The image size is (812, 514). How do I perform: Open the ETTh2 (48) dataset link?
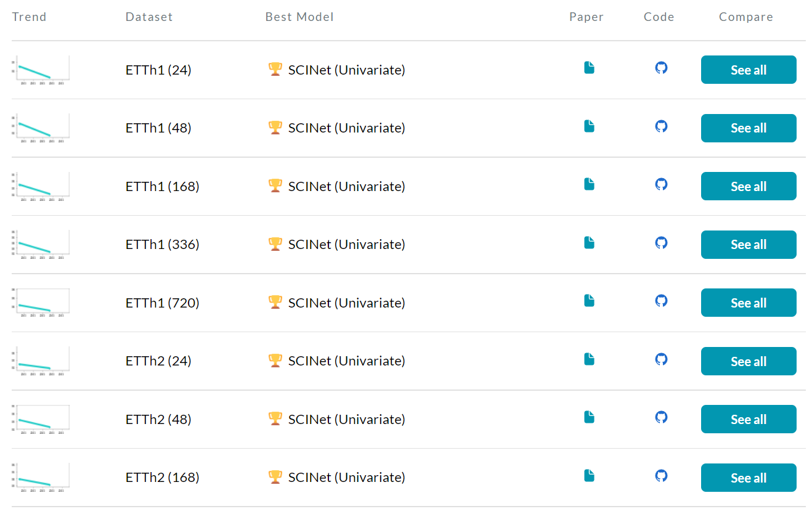(x=158, y=420)
